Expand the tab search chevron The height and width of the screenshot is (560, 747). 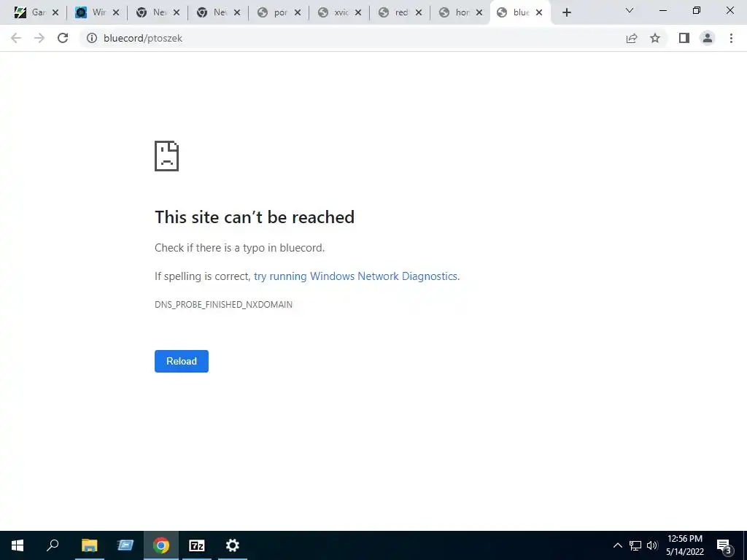tap(630, 10)
